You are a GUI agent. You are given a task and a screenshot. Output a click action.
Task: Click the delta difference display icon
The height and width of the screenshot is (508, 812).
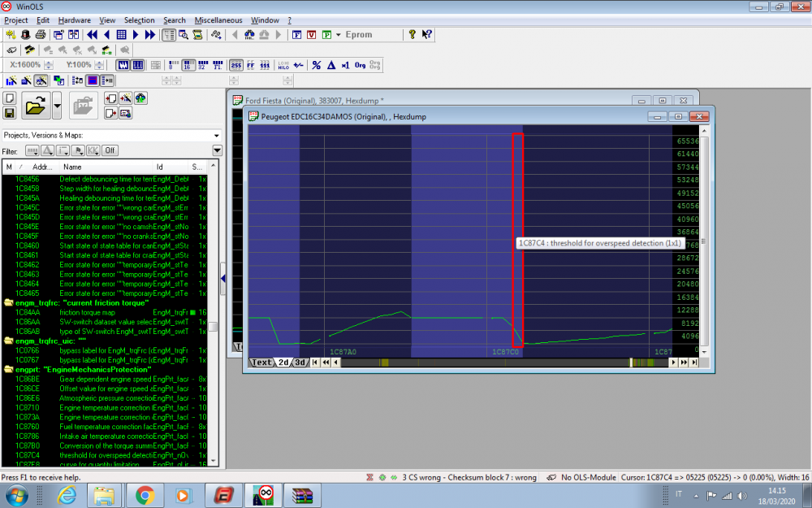[331, 65]
